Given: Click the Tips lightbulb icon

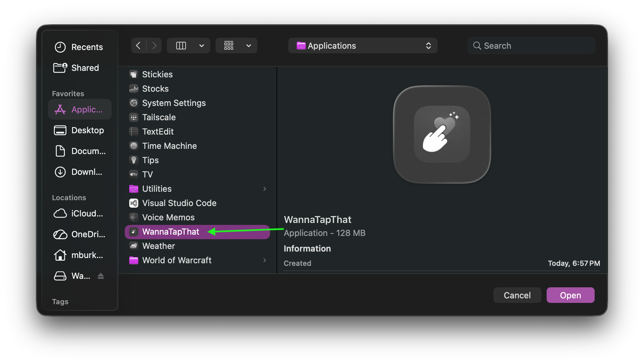Looking at the screenshot, I should tap(134, 160).
